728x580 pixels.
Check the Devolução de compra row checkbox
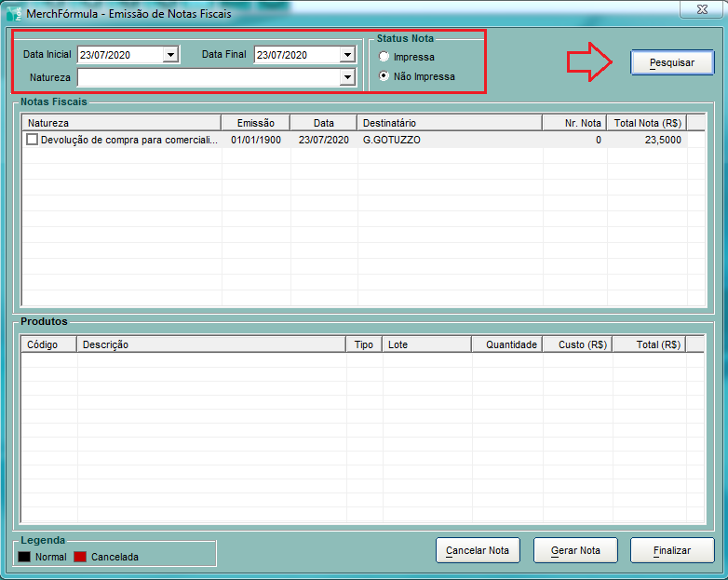[x=33, y=140]
